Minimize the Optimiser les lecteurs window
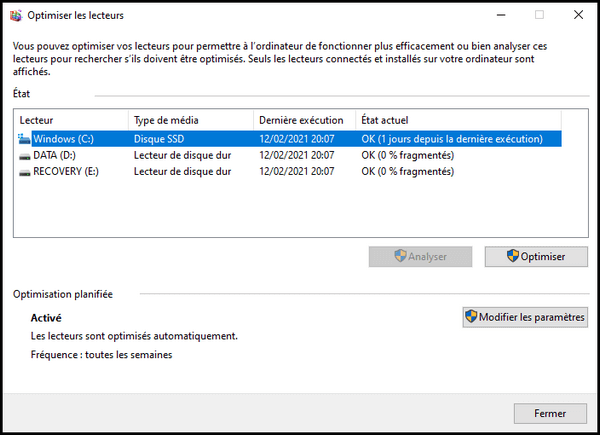 (501, 15)
